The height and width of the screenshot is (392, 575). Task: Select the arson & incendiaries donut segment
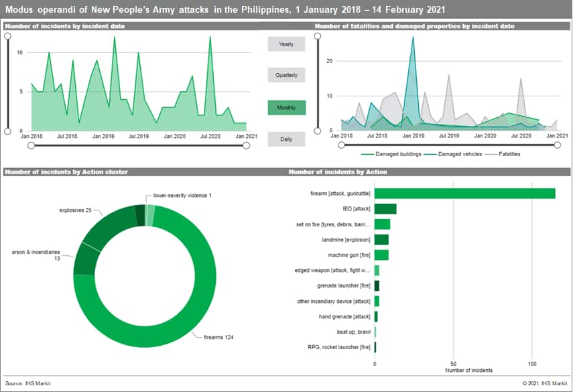(x=85, y=260)
